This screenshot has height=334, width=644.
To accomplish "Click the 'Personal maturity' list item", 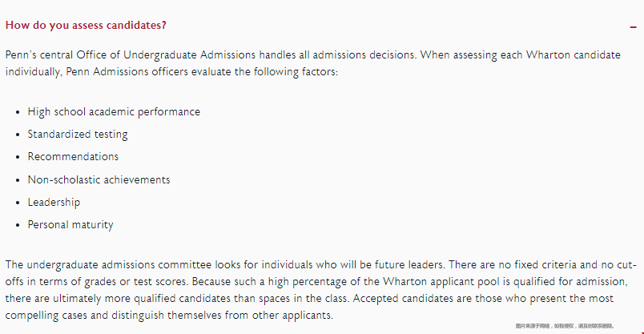I will point(70,225).
